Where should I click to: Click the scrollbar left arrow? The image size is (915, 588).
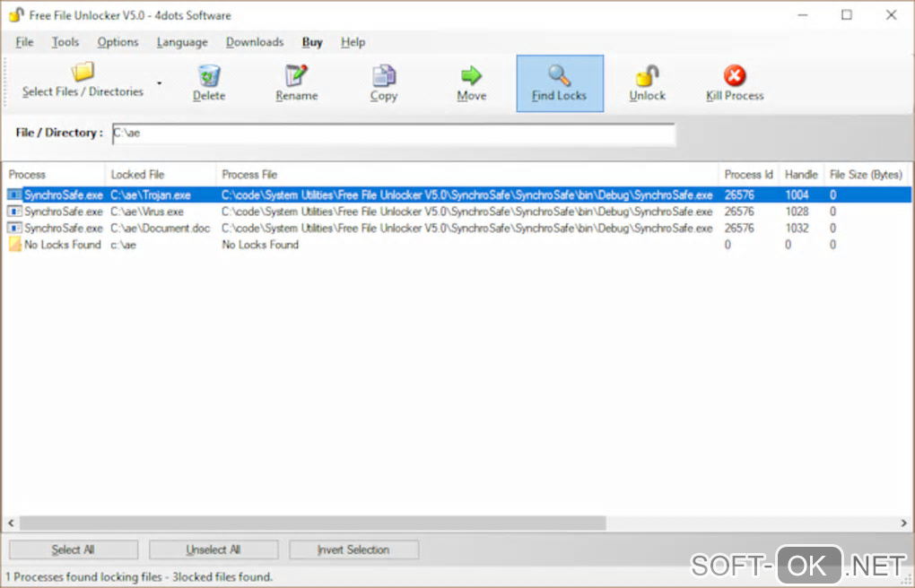click(11, 523)
